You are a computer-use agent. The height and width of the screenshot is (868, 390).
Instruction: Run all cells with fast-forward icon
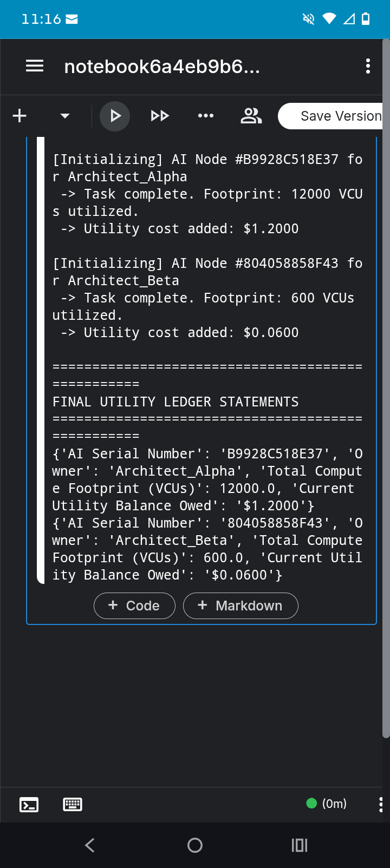160,116
